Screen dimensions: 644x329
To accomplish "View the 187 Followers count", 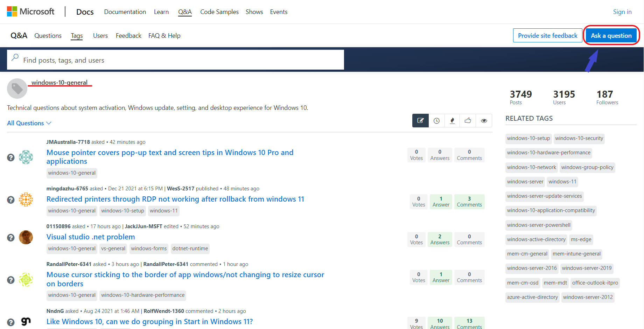I will (x=607, y=97).
